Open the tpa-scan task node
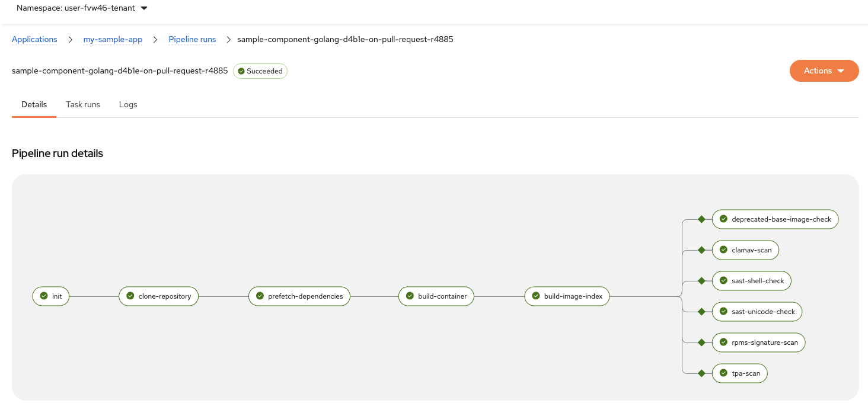868x413 pixels. point(740,373)
